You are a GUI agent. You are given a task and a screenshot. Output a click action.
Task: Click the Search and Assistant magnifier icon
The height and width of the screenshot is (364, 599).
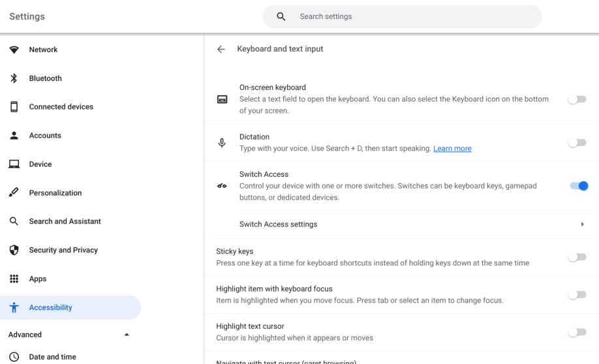14,221
